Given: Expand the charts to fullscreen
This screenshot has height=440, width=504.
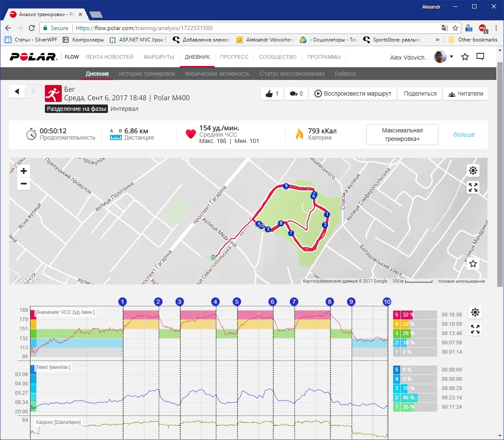Looking at the screenshot, I should (475, 329).
